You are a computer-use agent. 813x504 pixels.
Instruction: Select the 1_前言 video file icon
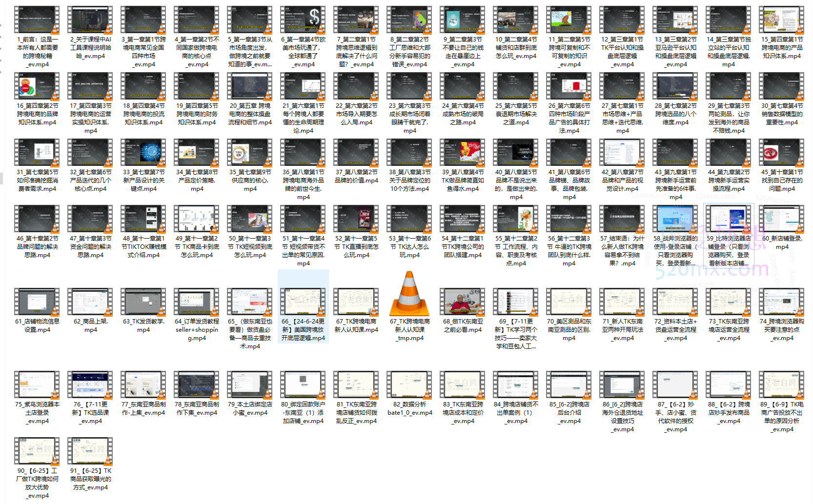[x=37, y=20]
